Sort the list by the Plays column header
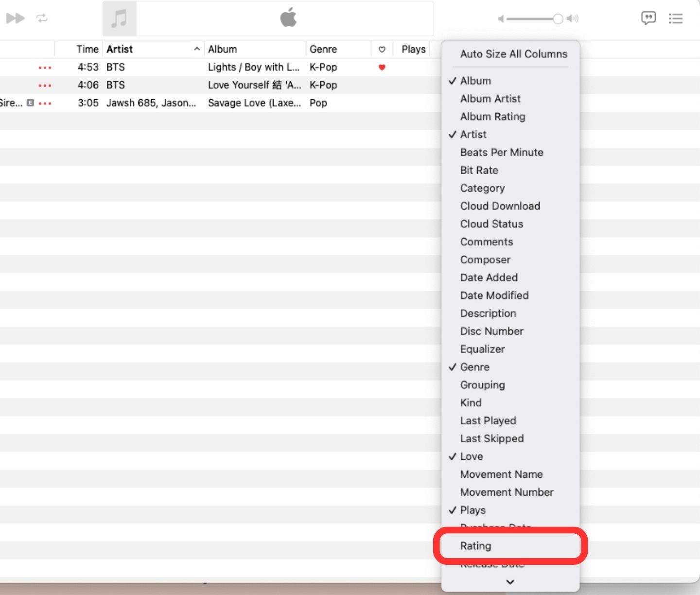Viewport: 700px width, 595px height. 414,49
